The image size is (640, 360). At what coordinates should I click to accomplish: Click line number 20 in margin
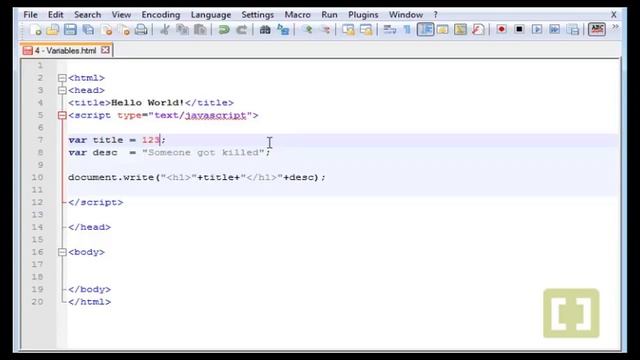coord(38,302)
